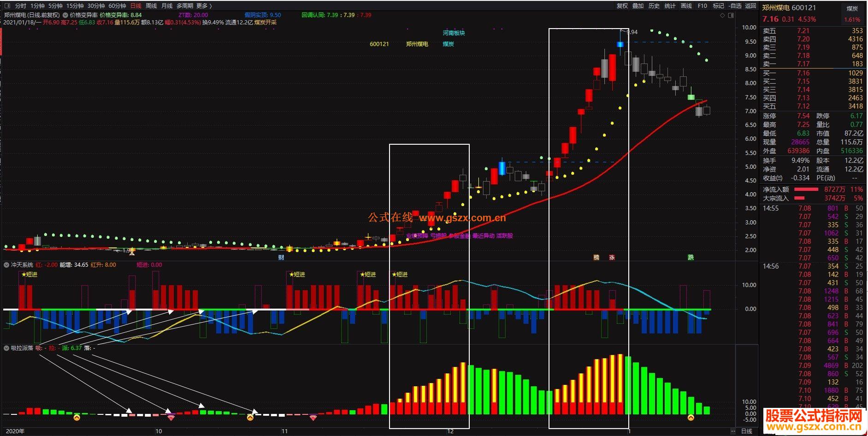Click the 外盘 value 639386
Image resolution: width=868 pixels, height=436 pixels.
coord(798,151)
